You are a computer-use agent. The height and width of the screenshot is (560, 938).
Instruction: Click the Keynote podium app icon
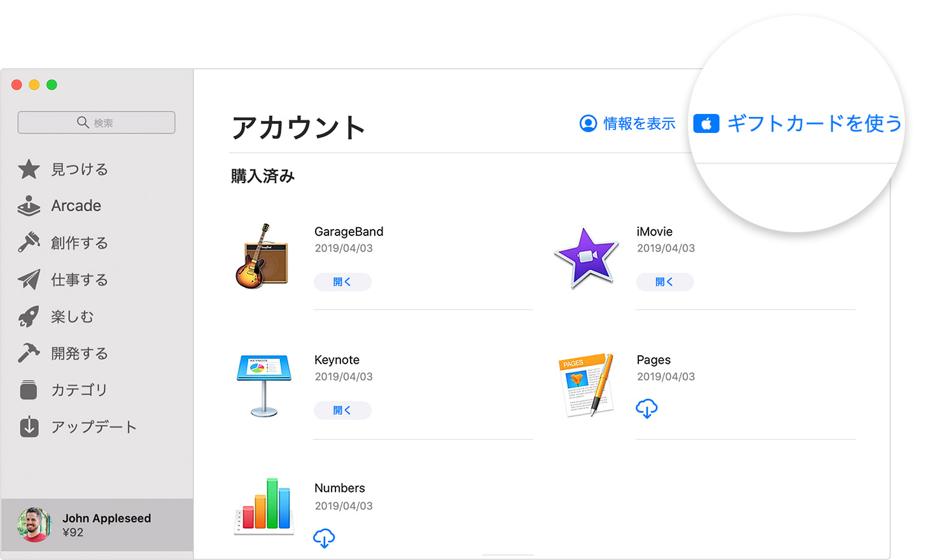[264, 386]
